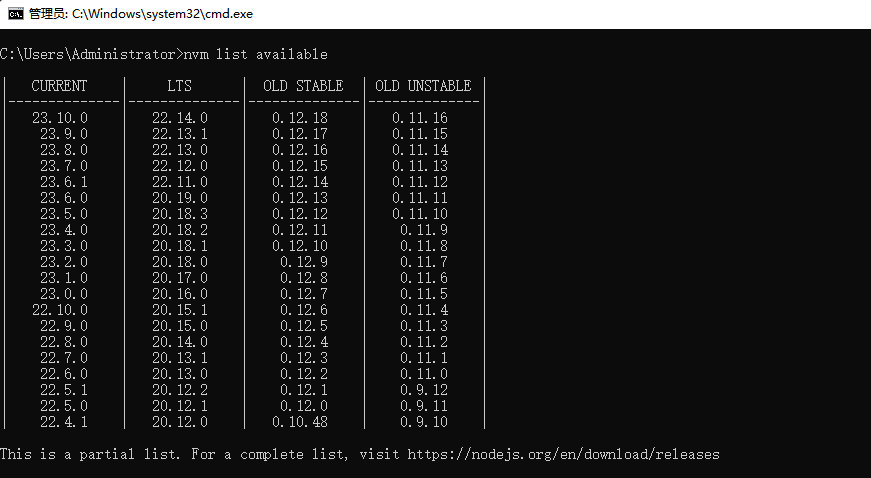Screen dimensions: 871x478
Task: Select version 23.6.1 in CURRENT column
Action: [x=64, y=182]
